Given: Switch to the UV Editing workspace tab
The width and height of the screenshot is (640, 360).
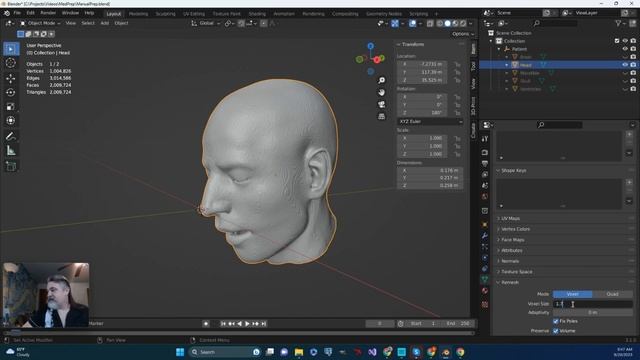Looking at the screenshot, I should point(193,14).
